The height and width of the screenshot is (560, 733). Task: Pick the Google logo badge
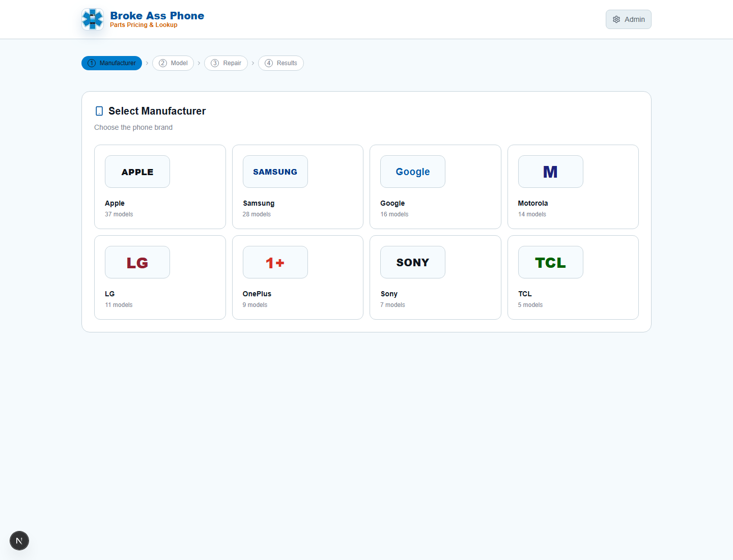pos(413,172)
